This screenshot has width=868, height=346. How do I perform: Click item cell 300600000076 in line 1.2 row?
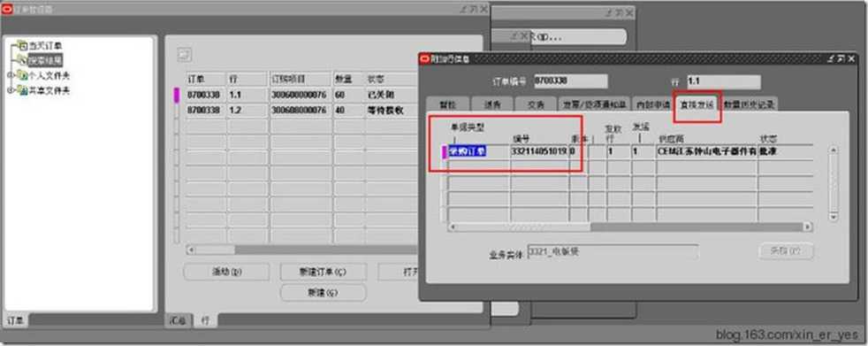(x=301, y=111)
